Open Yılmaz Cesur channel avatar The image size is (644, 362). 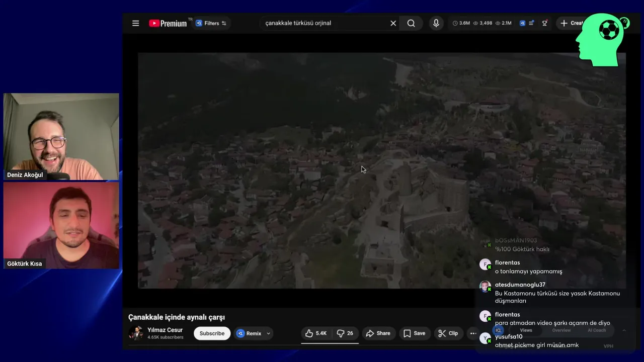pos(135,333)
